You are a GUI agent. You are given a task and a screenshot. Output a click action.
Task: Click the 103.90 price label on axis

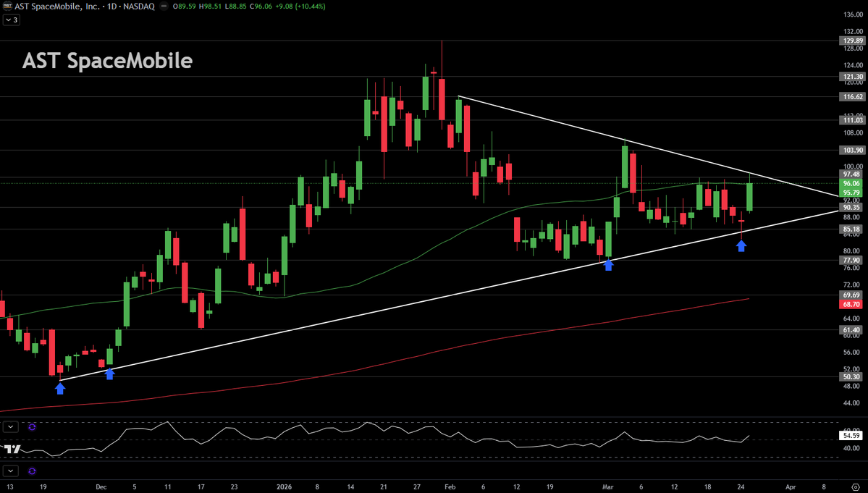[852, 151]
